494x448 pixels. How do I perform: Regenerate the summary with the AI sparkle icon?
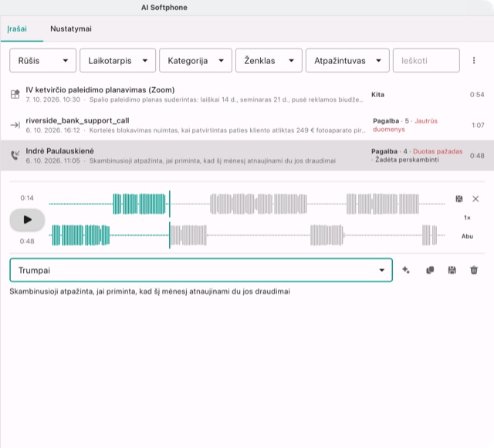click(406, 270)
